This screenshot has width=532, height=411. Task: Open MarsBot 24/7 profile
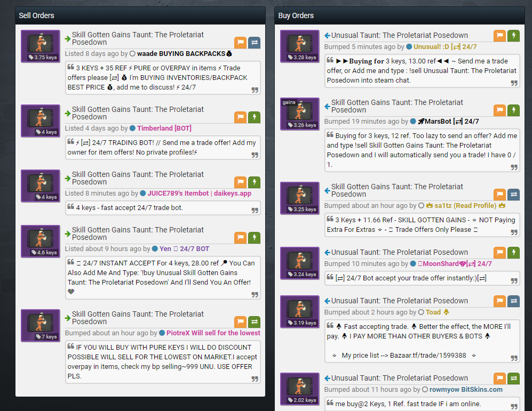click(448, 122)
